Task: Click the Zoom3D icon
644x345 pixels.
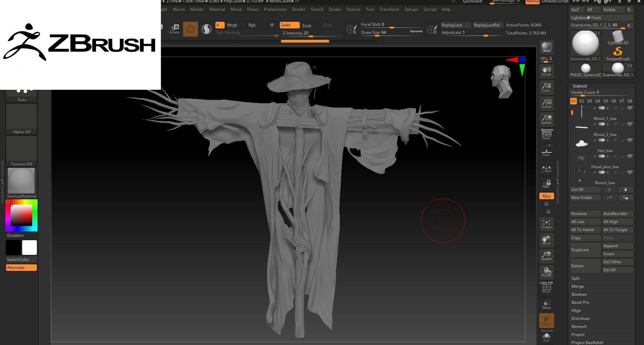Action: [x=546, y=256]
